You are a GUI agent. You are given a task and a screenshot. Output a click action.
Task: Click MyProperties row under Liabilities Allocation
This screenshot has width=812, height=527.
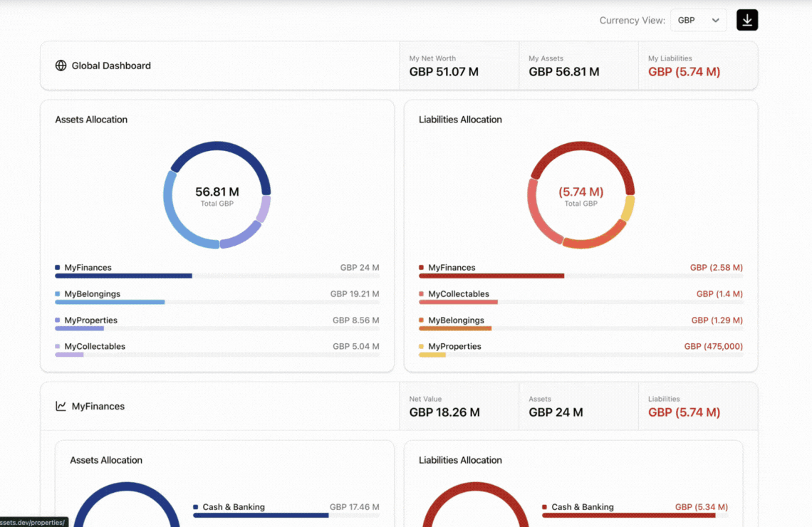(581, 350)
